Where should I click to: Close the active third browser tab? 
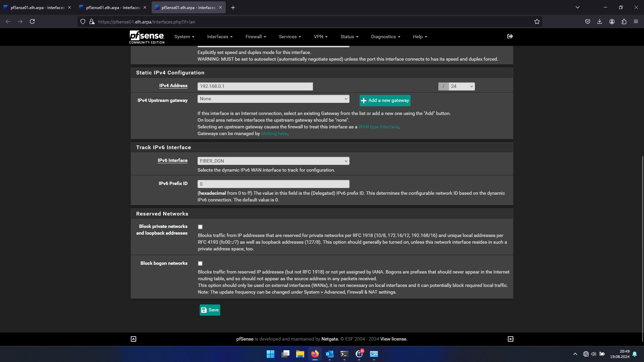point(220,7)
